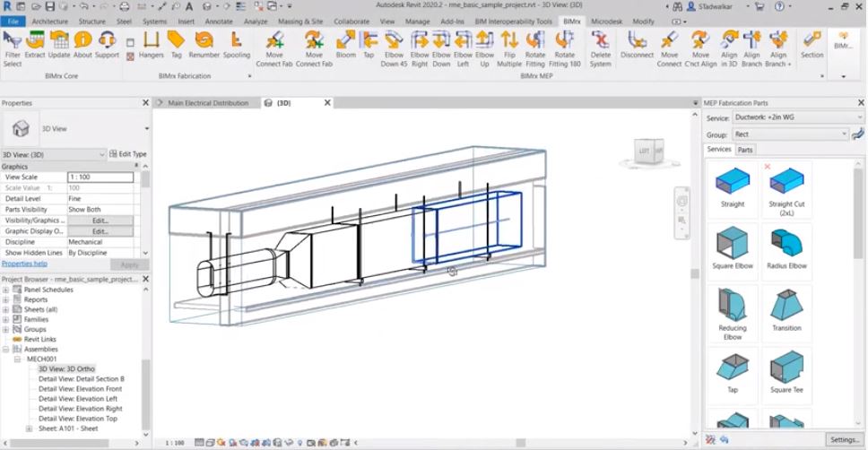Screen dimensions: 868x450
Task: Open the File menu
Action: 13,21
